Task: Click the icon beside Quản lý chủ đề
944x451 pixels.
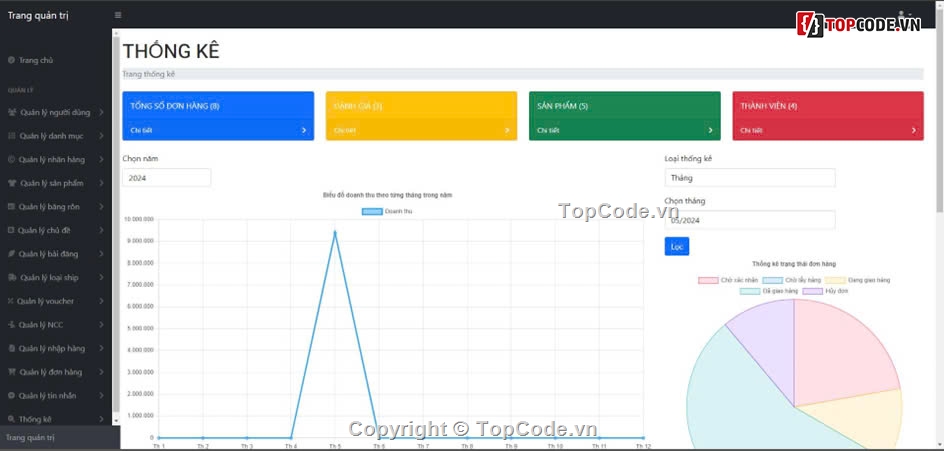Action: point(11,230)
